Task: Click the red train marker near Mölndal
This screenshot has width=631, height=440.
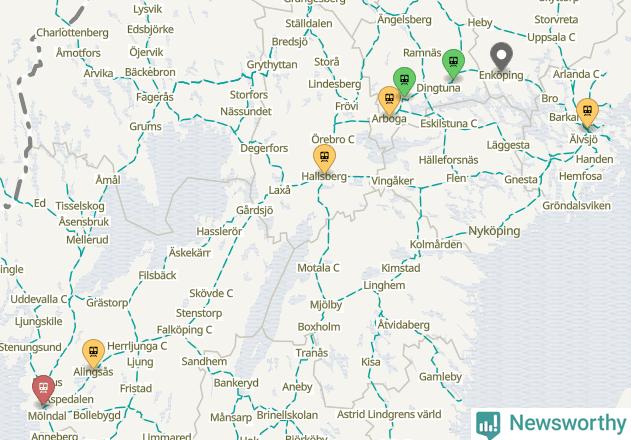Action: tap(43, 389)
